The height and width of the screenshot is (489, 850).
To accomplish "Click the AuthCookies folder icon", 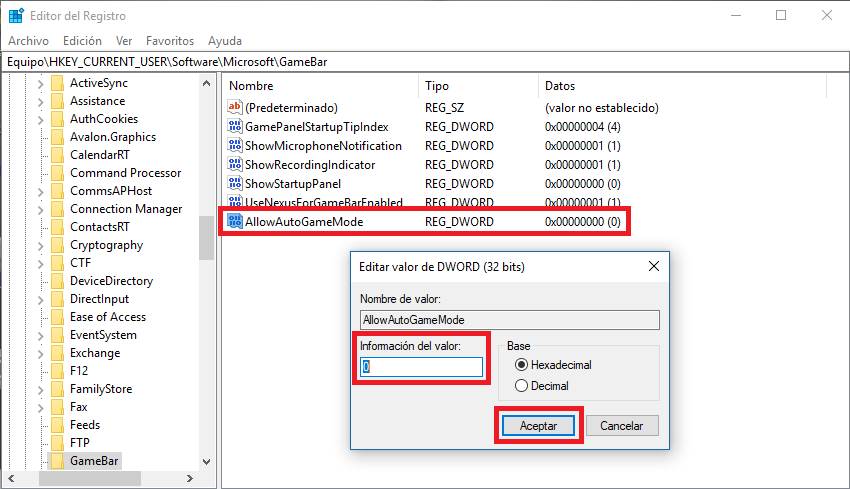I will click(x=57, y=119).
